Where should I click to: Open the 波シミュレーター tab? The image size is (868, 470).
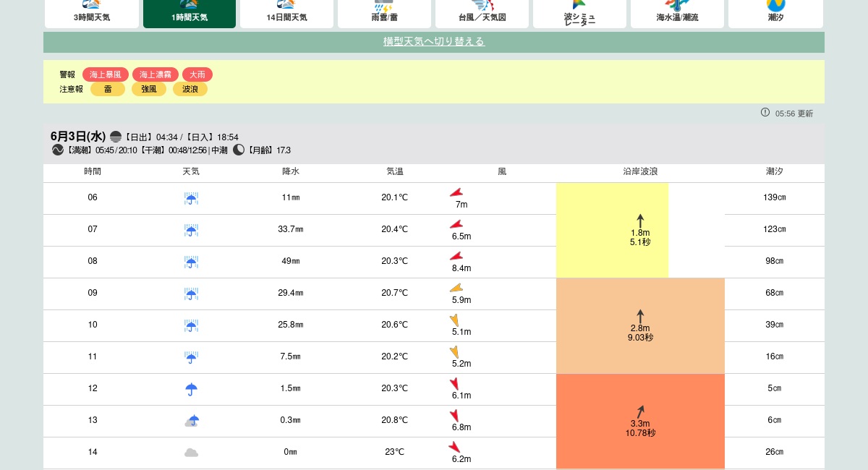(x=579, y=14)
